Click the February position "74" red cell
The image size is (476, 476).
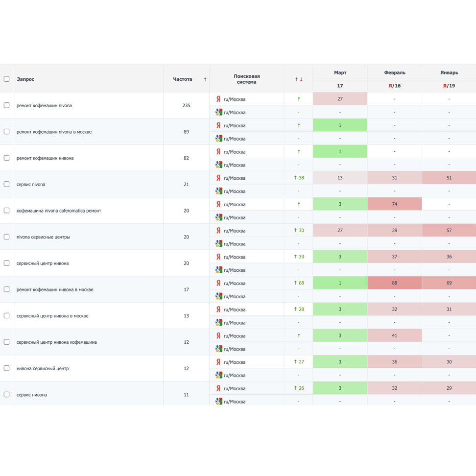click(x=395, y=204)
